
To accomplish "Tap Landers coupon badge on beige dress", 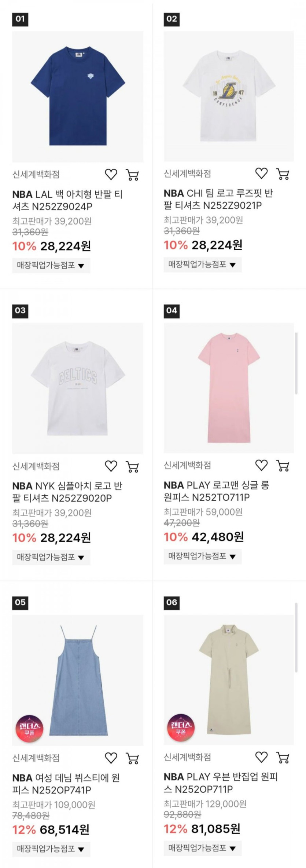I will [181, 727].
